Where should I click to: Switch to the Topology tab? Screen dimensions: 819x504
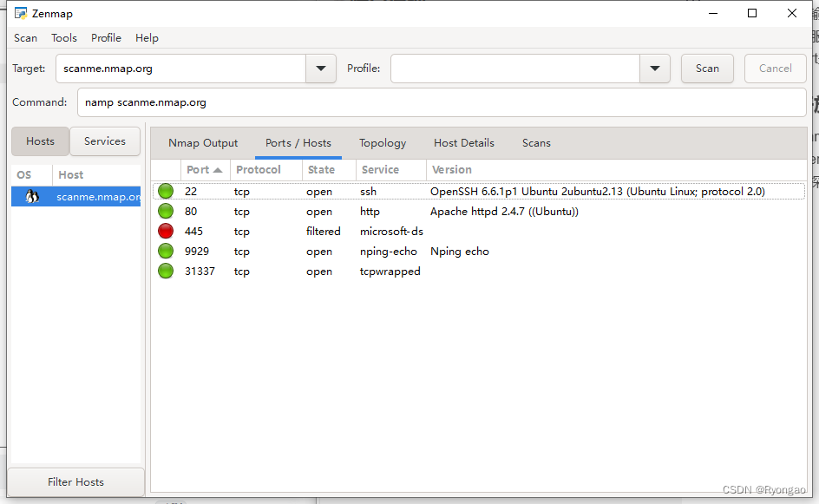(x=383, y=143)
